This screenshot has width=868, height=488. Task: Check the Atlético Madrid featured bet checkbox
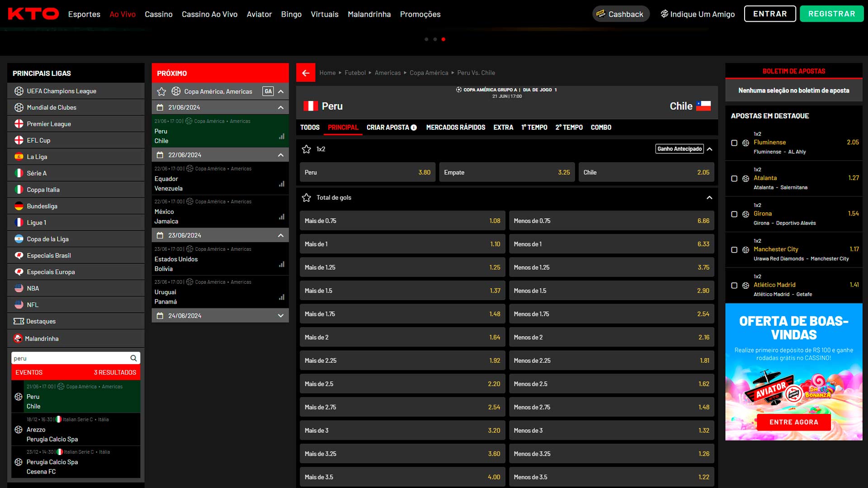734,286
